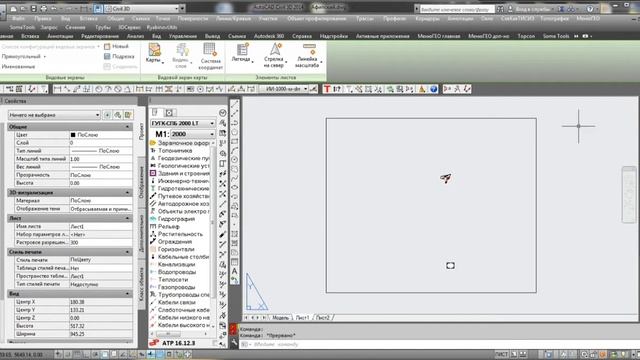Collapse the Стиль печати section
Image resolution: width=640 pixels, height=360 pixels.
127,252
